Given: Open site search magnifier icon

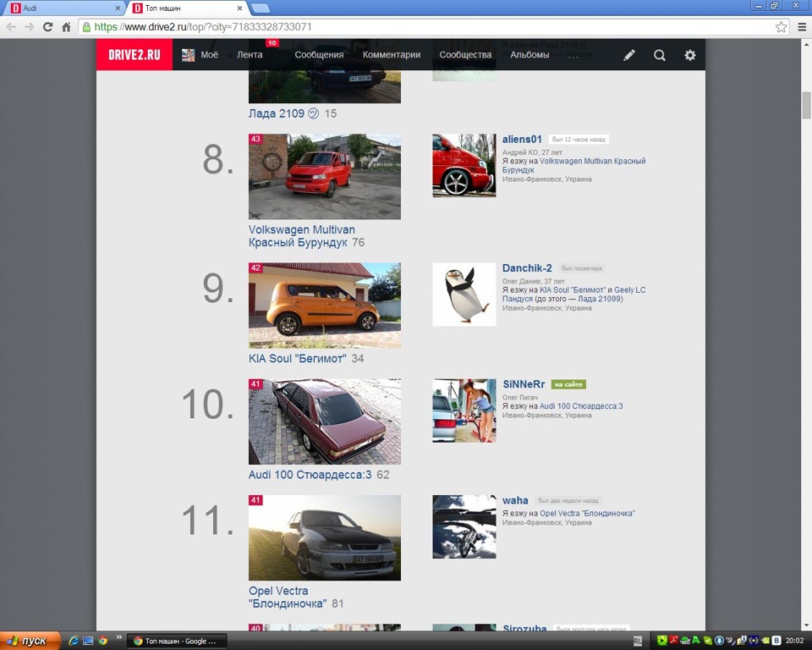Looking at the screenshot, I should coord(659,55).
